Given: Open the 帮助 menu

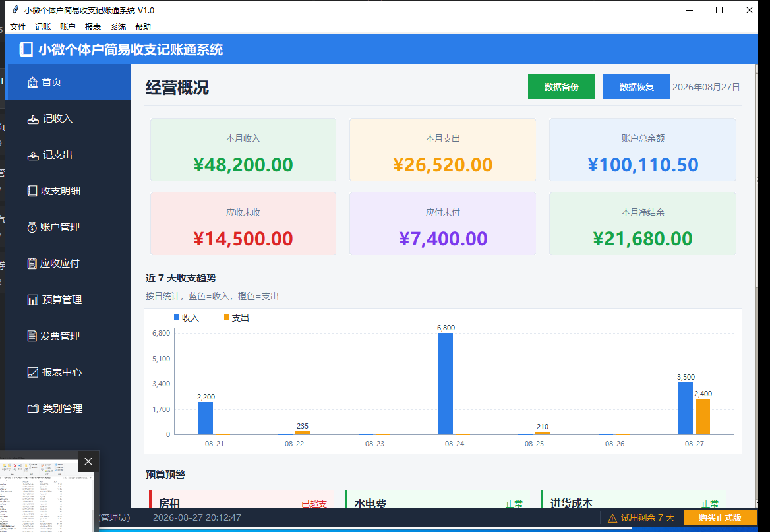Looking at the screenshot, I should click(143, 27).
